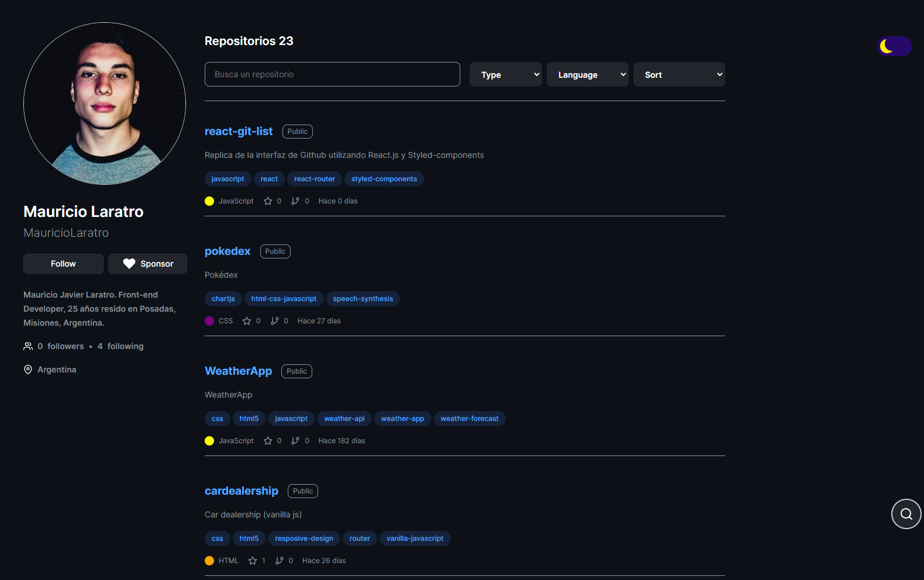924x580 pixels.
Task: Open the Language dropdown
Action: pyautogui.click(x=588, y=74)
